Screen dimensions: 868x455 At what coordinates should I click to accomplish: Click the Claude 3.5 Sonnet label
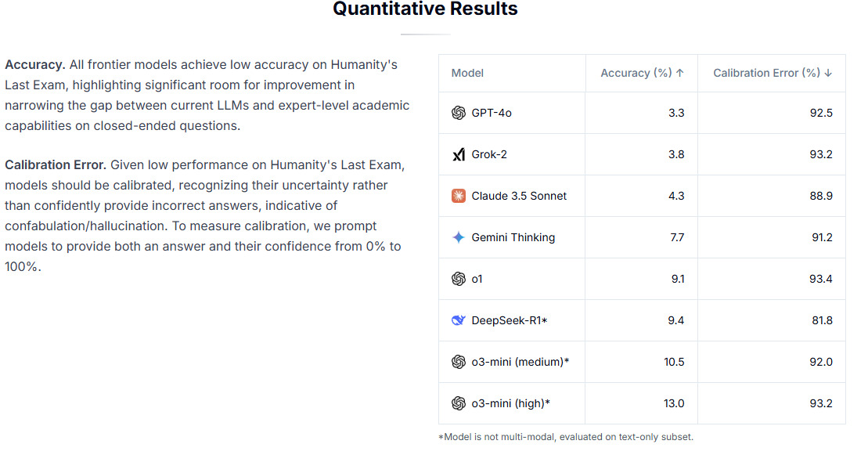point(519,196)
